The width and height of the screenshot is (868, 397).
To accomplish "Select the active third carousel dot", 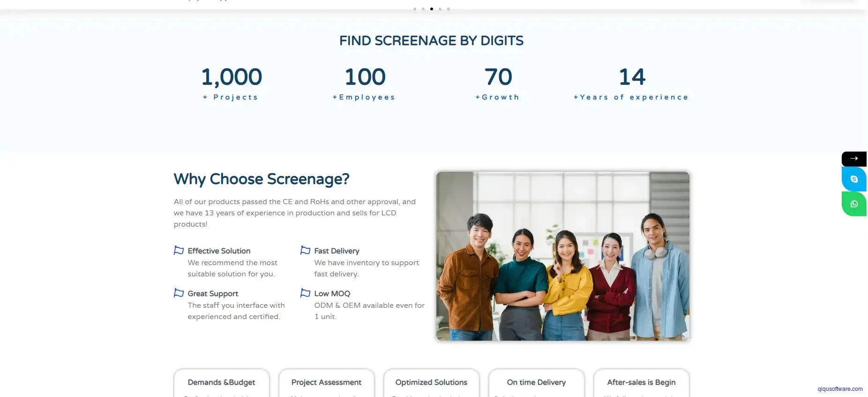I will tap(432, 9).
